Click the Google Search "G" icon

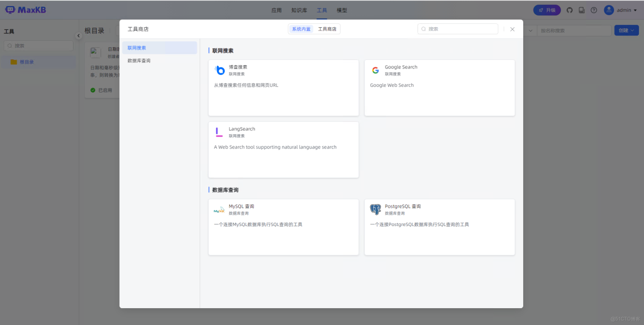[376, 69]
